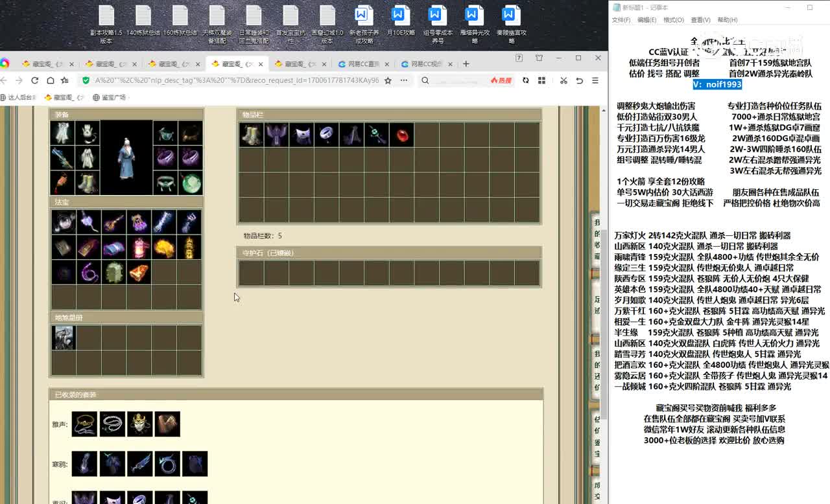This screenshot has height=504, width=830.
Task: Select the golden pagoda treasure in 法宝 grid
Action: pos(189,247)
